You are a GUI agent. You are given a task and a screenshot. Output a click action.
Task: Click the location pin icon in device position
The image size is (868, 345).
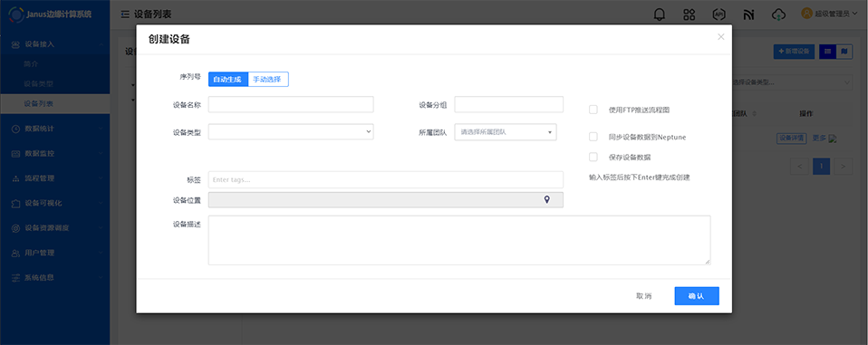[x=547, y=199]
